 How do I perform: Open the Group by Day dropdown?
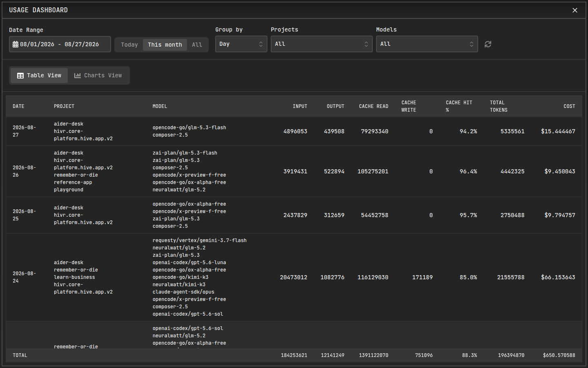pos(241,44)
